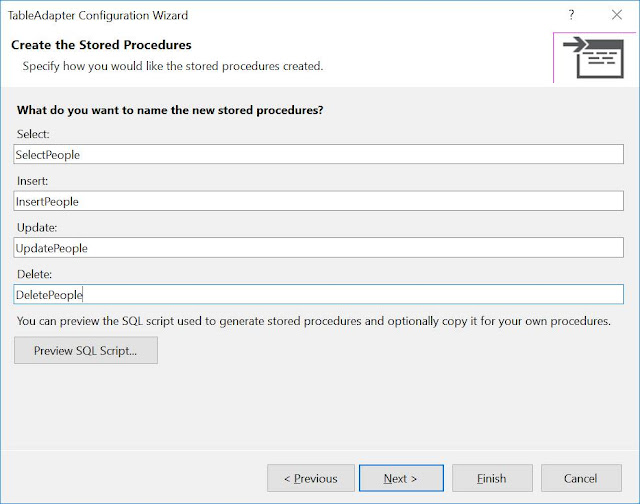Place cursor in the UpdatePeople field
The width and height of the screenshot is (640, 504).
click(x=320, y=247)
